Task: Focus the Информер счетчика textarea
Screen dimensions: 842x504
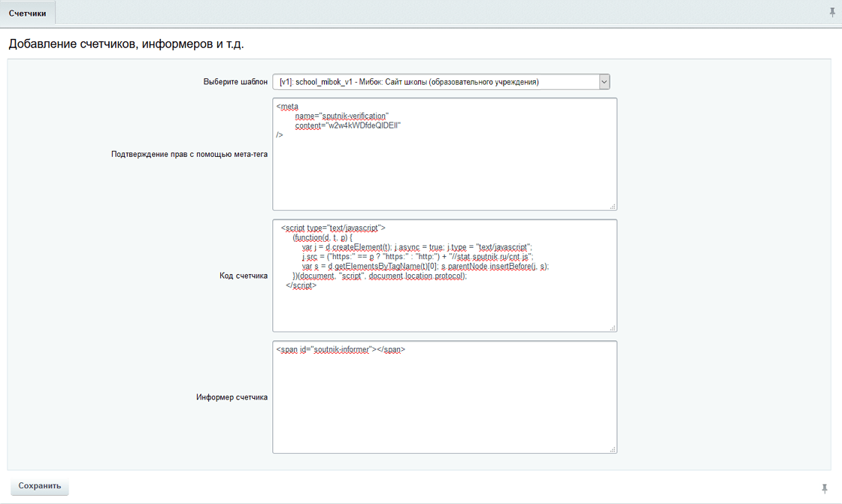Action: 444,397
